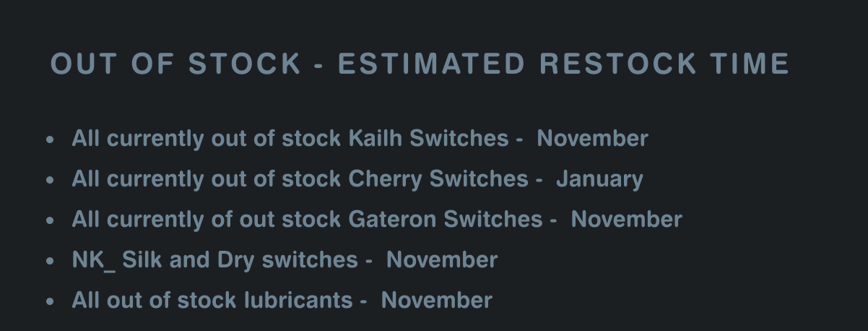Click the bullet point before Kailh line
This screenshot has width=868, height=331.
pos(50,139)
